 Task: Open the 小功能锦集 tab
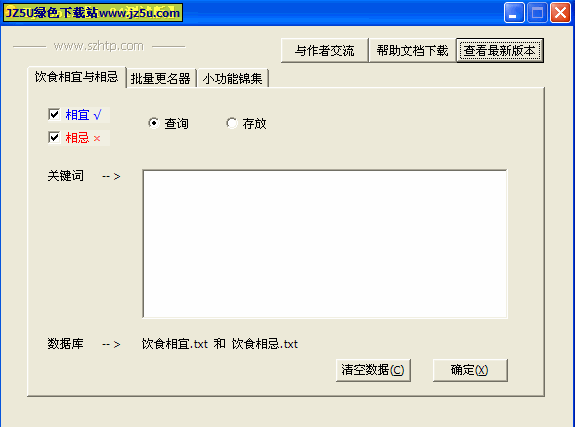[x=232, y=79]
